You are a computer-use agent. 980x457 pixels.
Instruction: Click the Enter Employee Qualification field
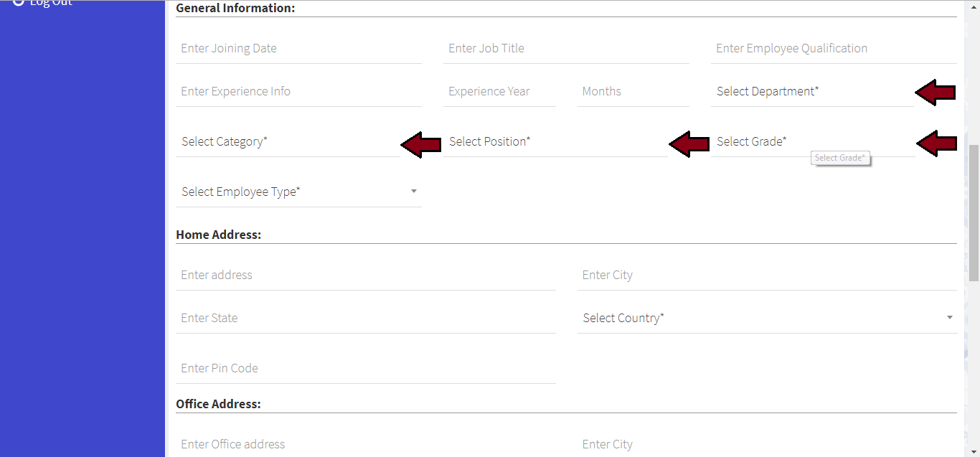(x=833, y=49)
